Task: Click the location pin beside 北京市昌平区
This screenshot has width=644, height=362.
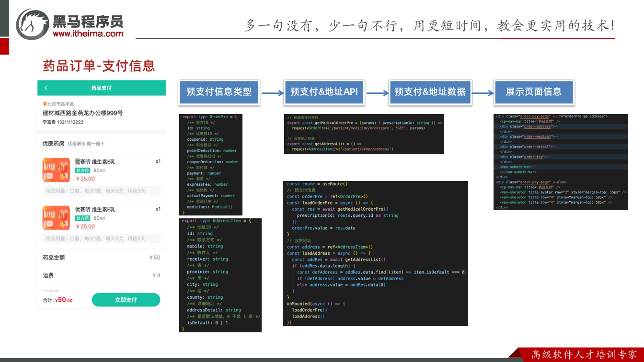Action: tap(45, 104)
